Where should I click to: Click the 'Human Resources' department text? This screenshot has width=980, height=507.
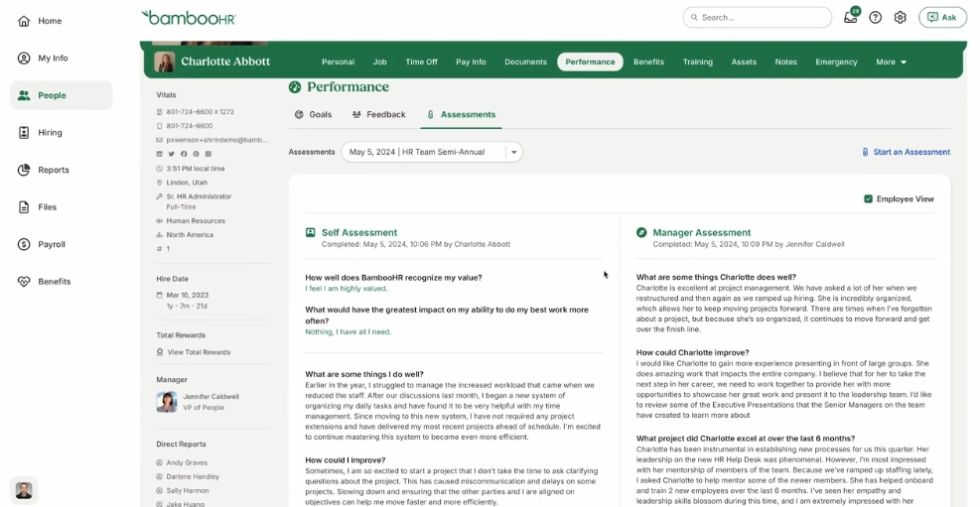[x=196, y=221]
